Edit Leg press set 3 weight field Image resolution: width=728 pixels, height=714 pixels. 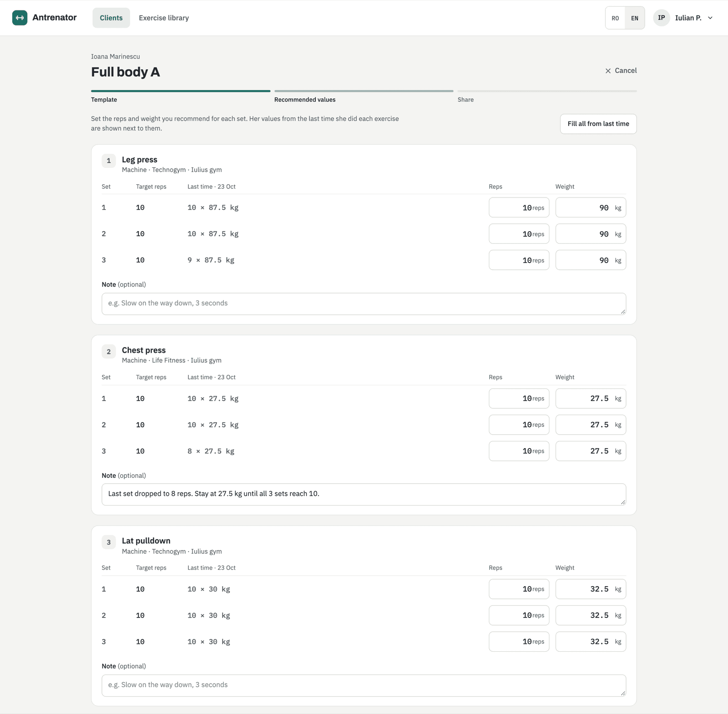click(591, 260)
